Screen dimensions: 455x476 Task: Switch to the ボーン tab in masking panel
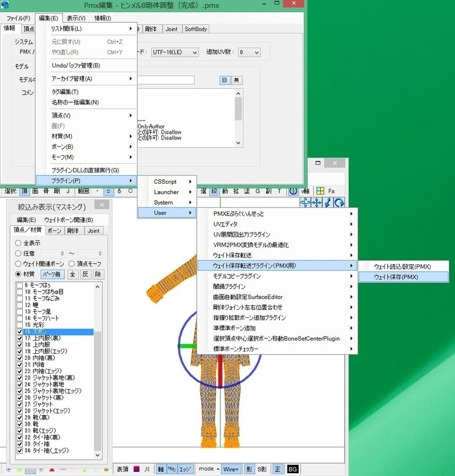point(55,231)
